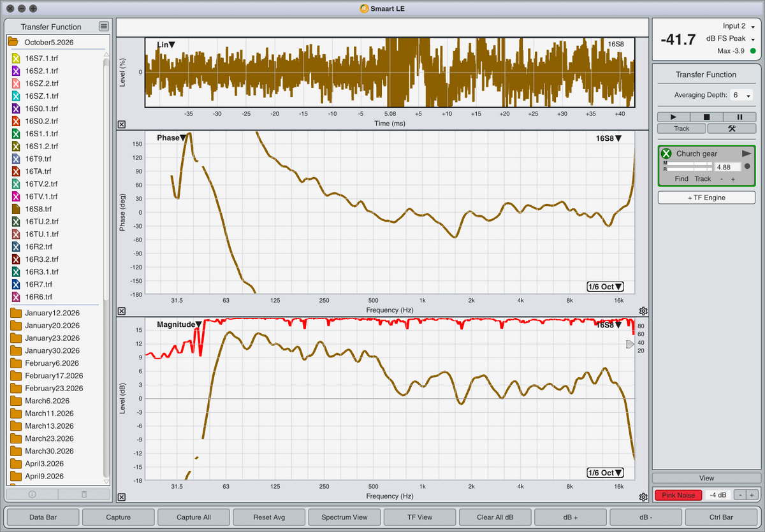Open the Input 2 dropdown
The height and width of the screenshot is (532, 765).
(x=739, y=26)
